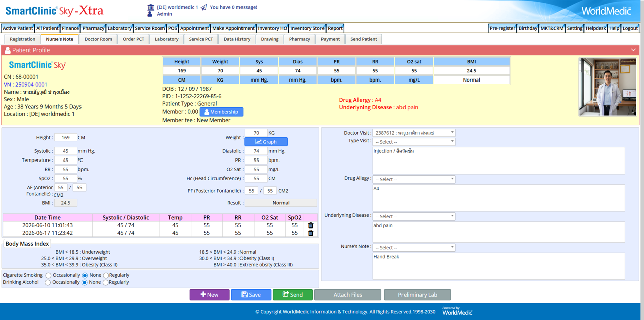
Task: Click the Hc Head Circumference field
Action: click(x=256, y=178)
